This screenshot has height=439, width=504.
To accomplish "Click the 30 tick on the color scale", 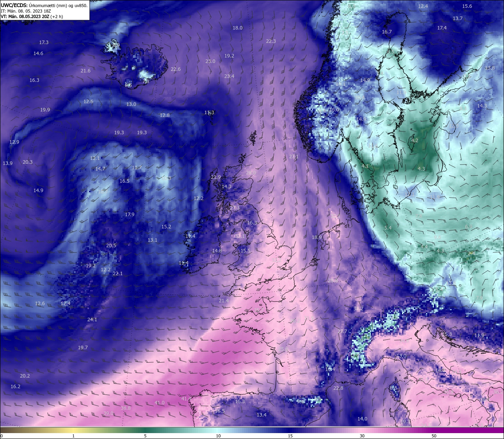I will 362,436.
